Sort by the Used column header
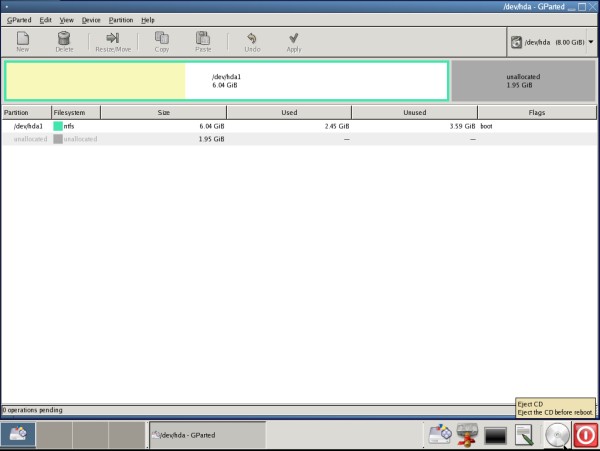This screenshot has height=451, width=600. [x=289, y=112]
